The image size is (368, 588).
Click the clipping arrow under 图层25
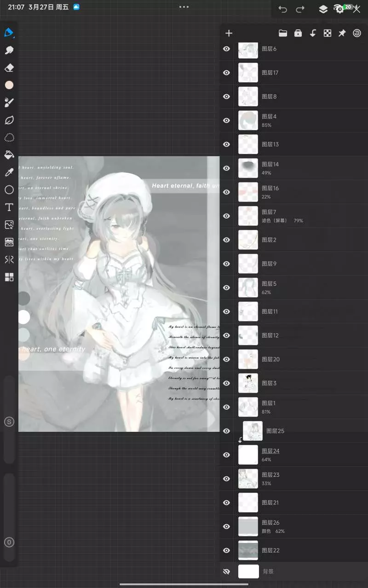(x=240, y=440)
